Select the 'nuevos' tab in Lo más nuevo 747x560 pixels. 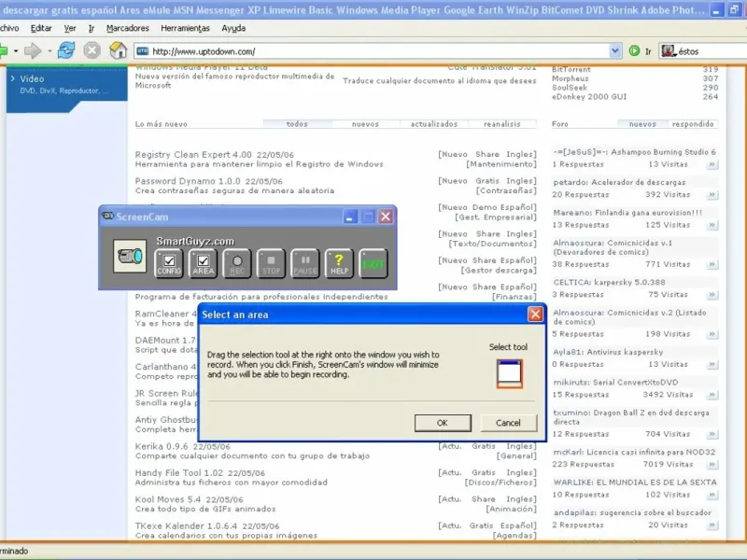click(x=365, y=124)
